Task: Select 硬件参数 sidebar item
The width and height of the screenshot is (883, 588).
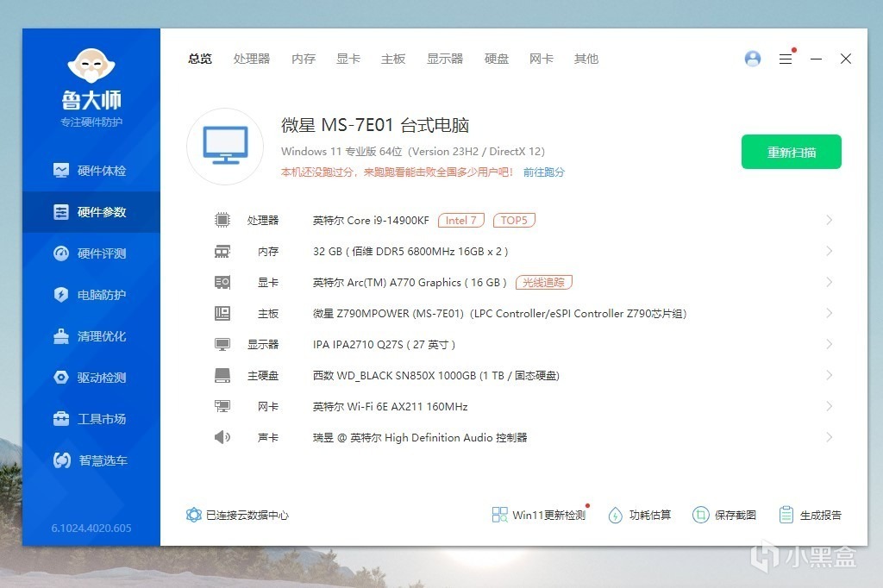Action: click(x=90, y=212)
